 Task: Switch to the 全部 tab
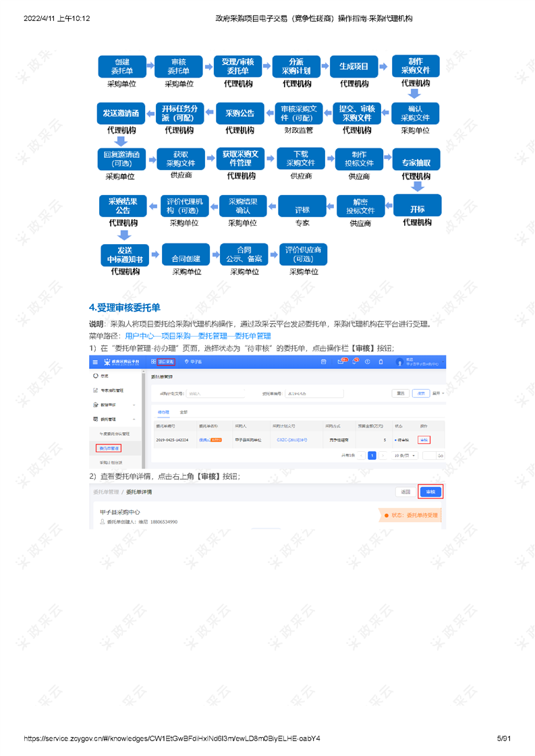click(x=183, y=411)
